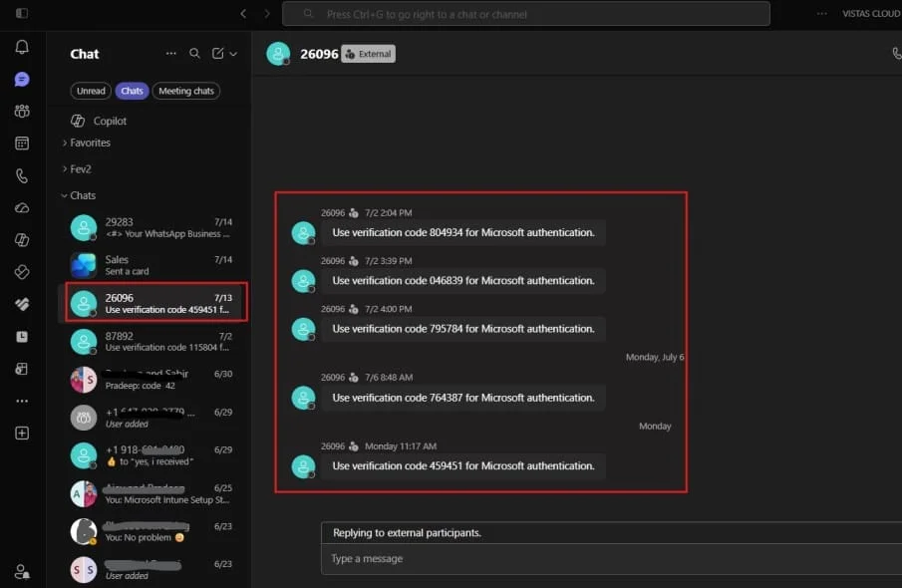
Task: Click message with verification code 804934
Action: [x=463, y=232]
